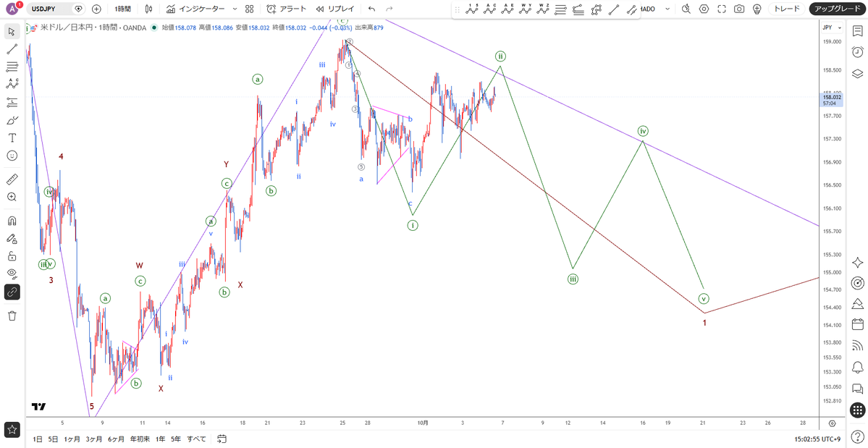868x448 pixels.
Task: Open the Elliott wave pattern tools in left toolbar
Action: tap(12, 85)
